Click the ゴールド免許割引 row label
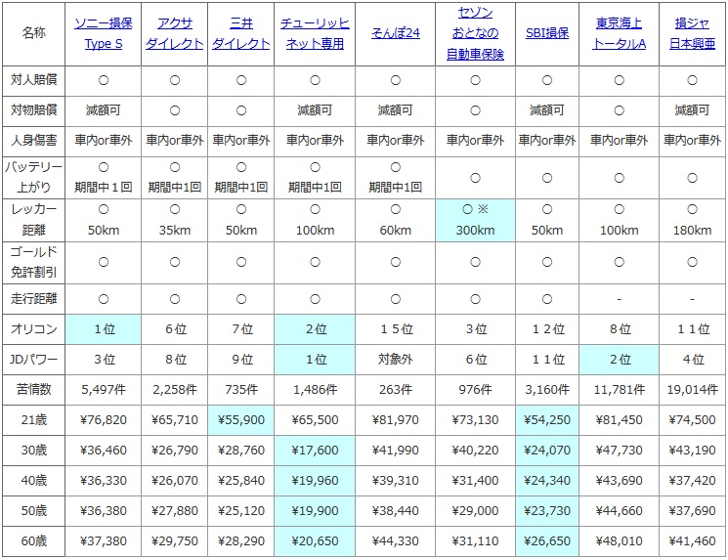Image resolution: width=728 pixels, height=560 pixels. coord(33,262)
